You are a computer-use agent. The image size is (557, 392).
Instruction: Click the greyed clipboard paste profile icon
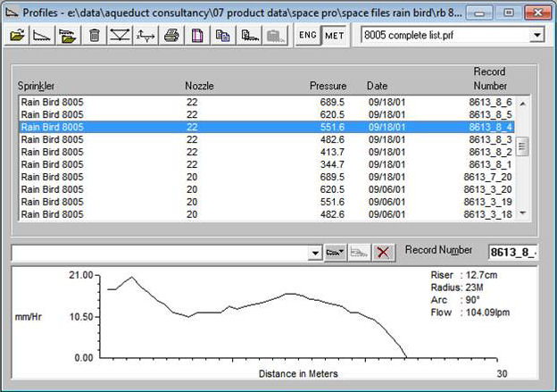click(275, 35)
